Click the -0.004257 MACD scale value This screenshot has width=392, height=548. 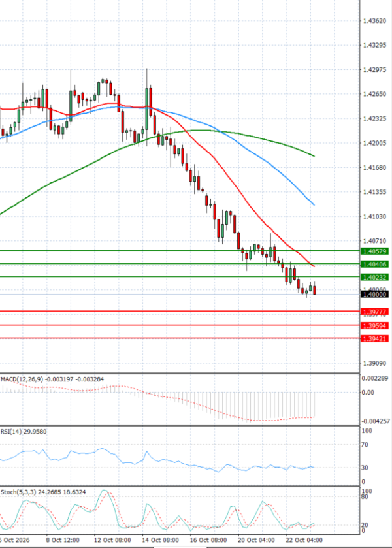376,421
